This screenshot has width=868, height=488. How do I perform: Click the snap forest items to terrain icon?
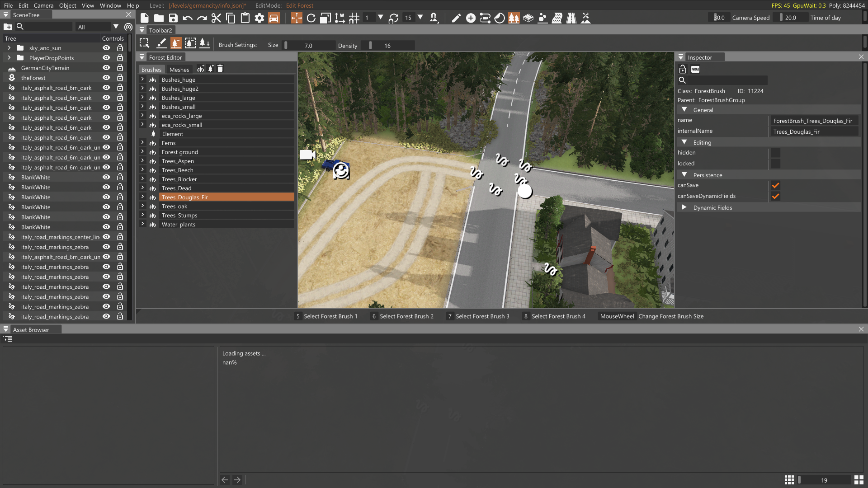click(x=205, y=43)
